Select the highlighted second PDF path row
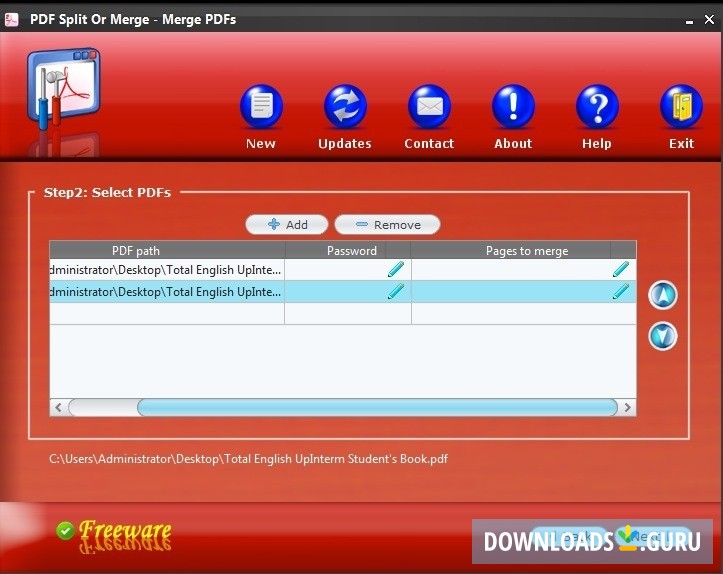This screenshot has width=723, height=574. (x=167, y=292)
